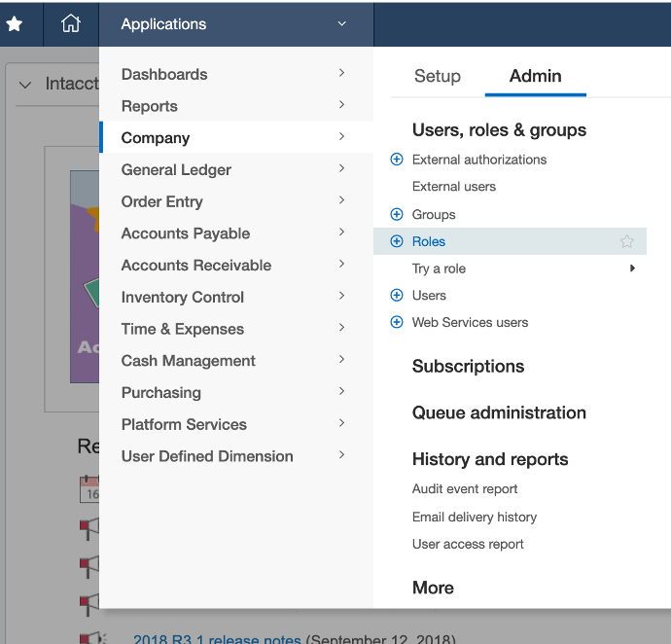The image size is (671, 644).
Task: Expand Accounts Payable submenu chevron
Action: (341, 232)
